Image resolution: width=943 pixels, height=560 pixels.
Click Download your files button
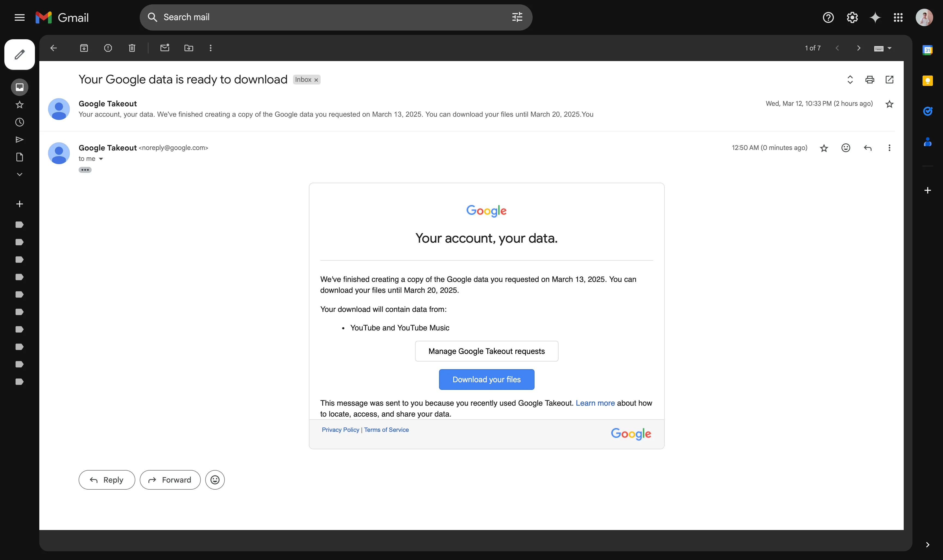coord(487,379)
